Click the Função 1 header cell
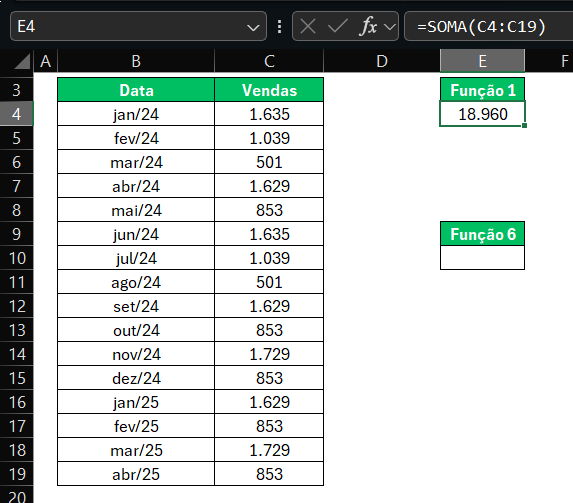The image size is (573, 503). (482, 90)
